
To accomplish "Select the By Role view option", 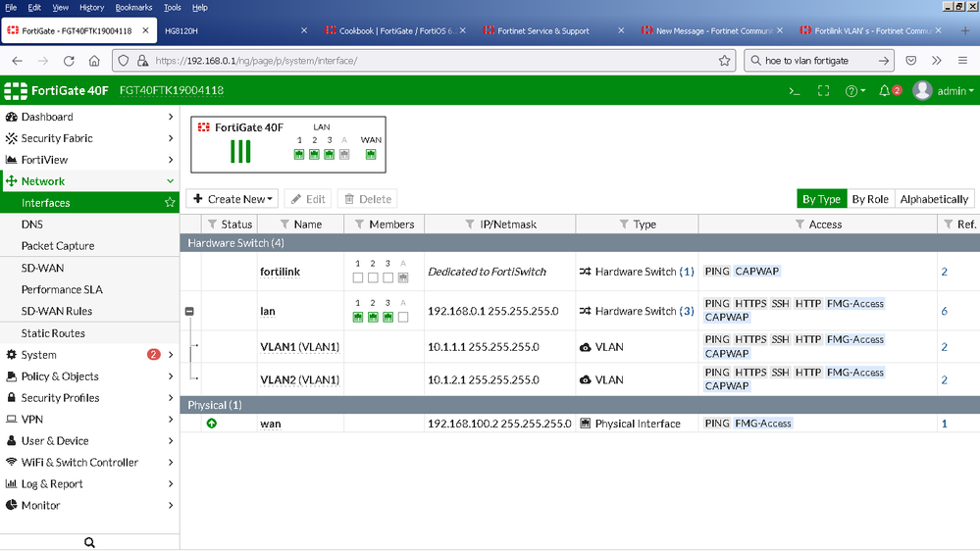I will (x=869, y=199).
